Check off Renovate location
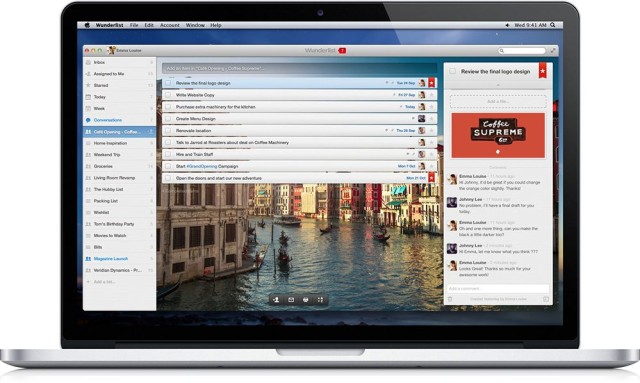The height and width of the screenshot is (383, 640). tap(168, 131)
